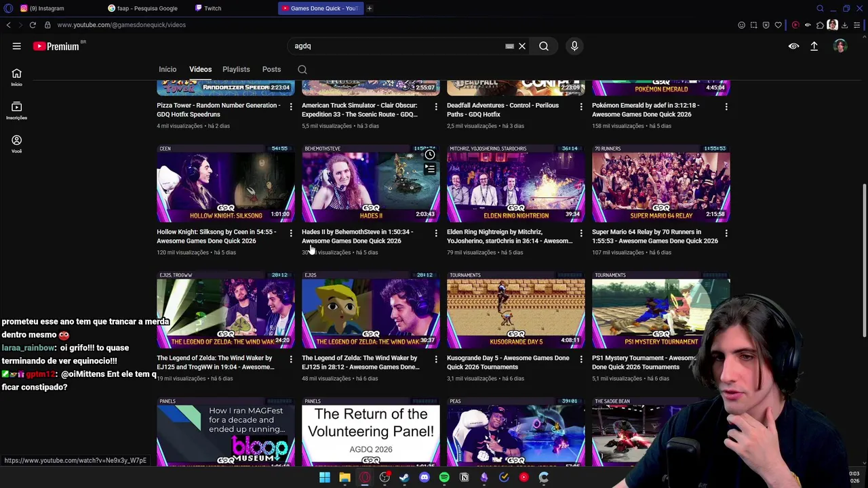Open the Kusogrande Day 5 thumbnail
The width and height of the screenshot is (868, 488).
(x=516, y=310)
